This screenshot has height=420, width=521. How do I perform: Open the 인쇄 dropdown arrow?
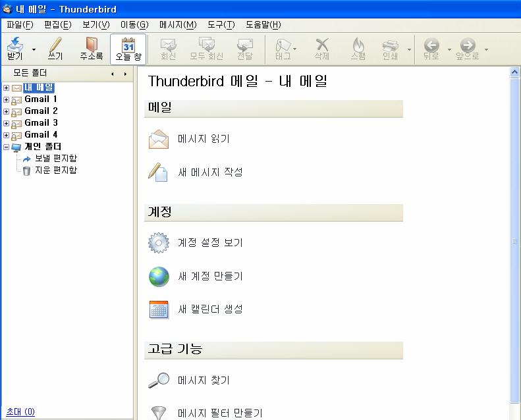coord(409,49)
